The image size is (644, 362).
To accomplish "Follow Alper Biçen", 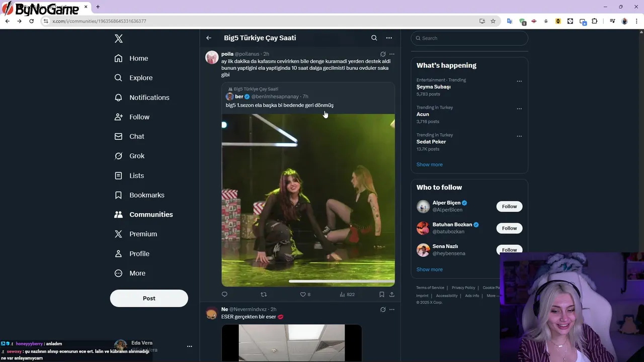I will coord(509,207).
